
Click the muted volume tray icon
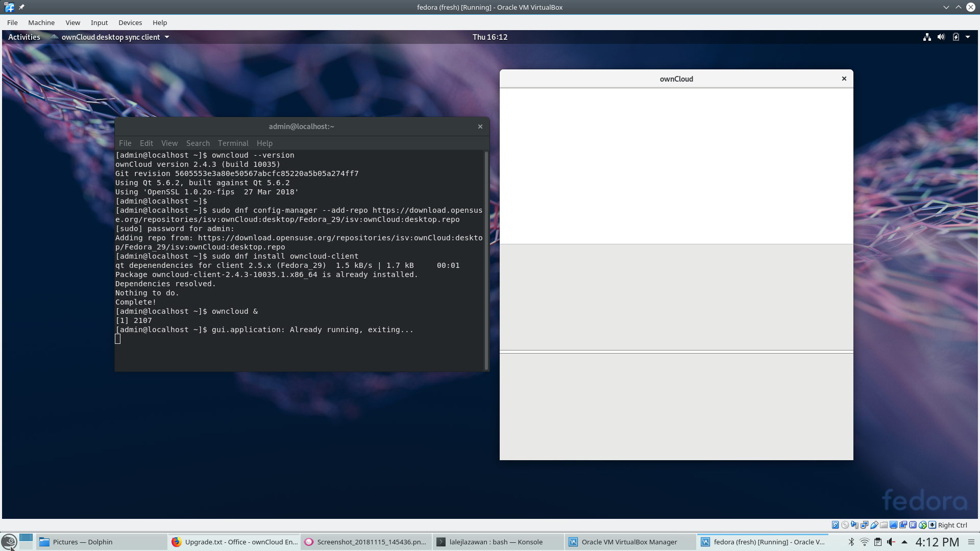(x=891, y=542)
